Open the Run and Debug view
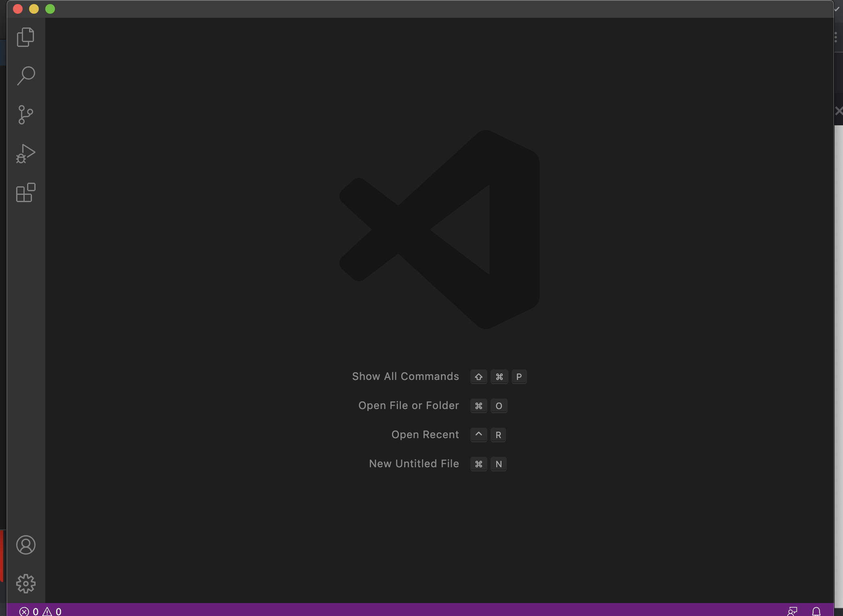This screenshot has height=616, width=843. (x=26, y=154)
